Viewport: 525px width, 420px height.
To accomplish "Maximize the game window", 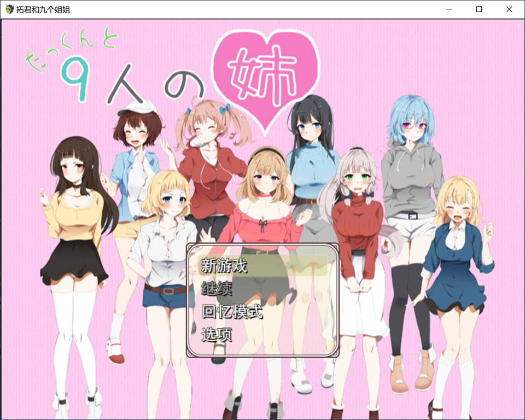I will pyautogui.click(x=479, y=9).
